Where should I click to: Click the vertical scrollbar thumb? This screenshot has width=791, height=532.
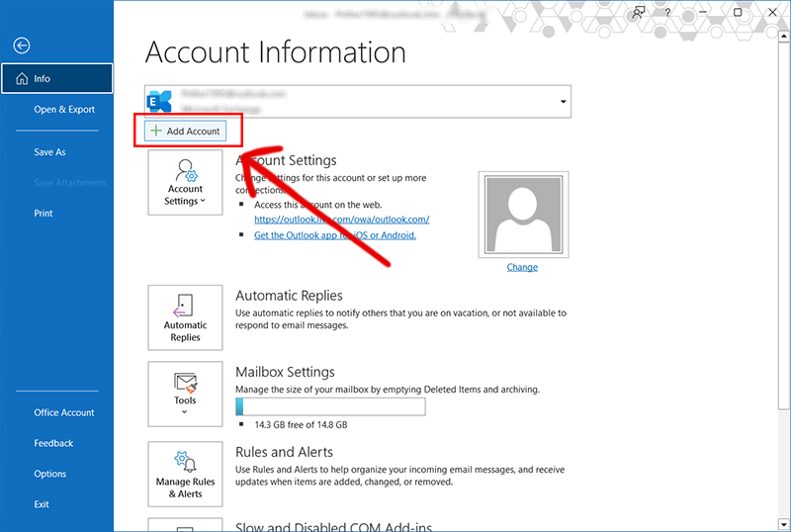click(x=783, y=226)
